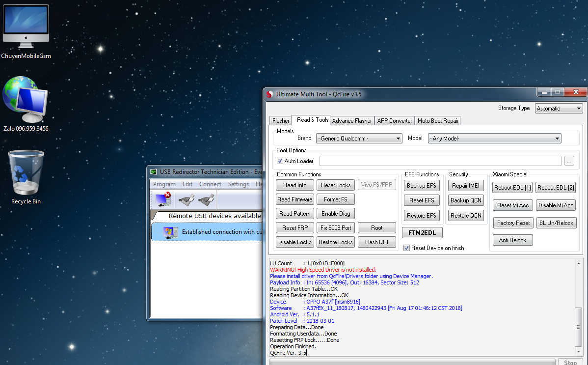Open the ChuyenMobileGsm desktop icon
The height and width of the screenshot is (365, 588).
pos(26,31)
